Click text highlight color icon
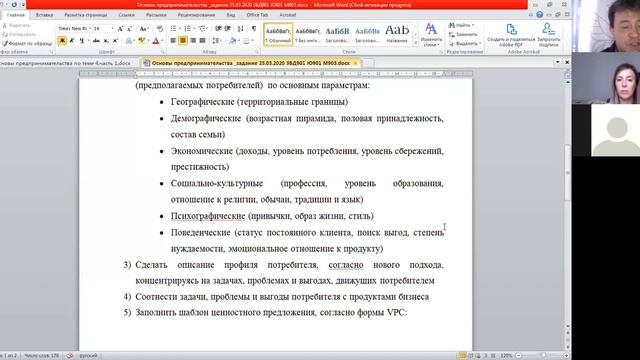 pos(141,40)
